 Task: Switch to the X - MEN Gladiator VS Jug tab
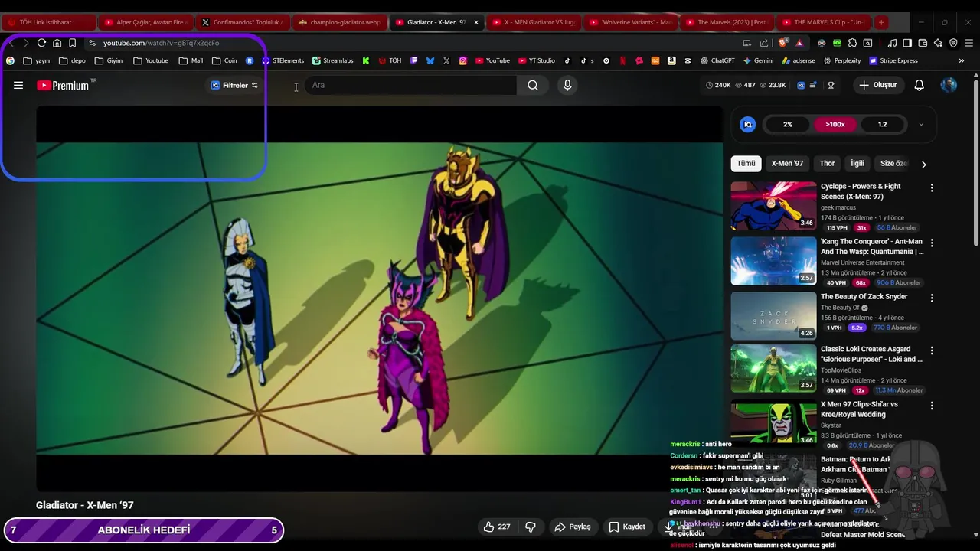pos(534,22)
